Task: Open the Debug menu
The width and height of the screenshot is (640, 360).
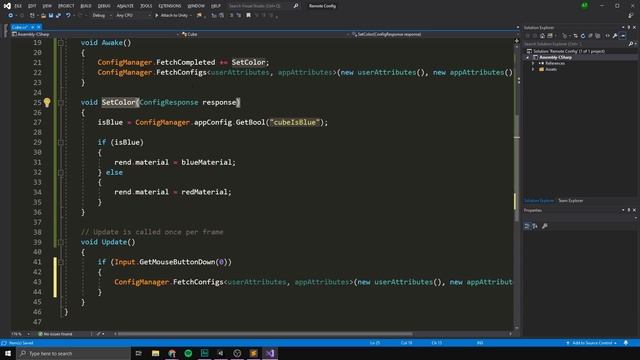Action: pyautogui.click(x=104, y=6)
